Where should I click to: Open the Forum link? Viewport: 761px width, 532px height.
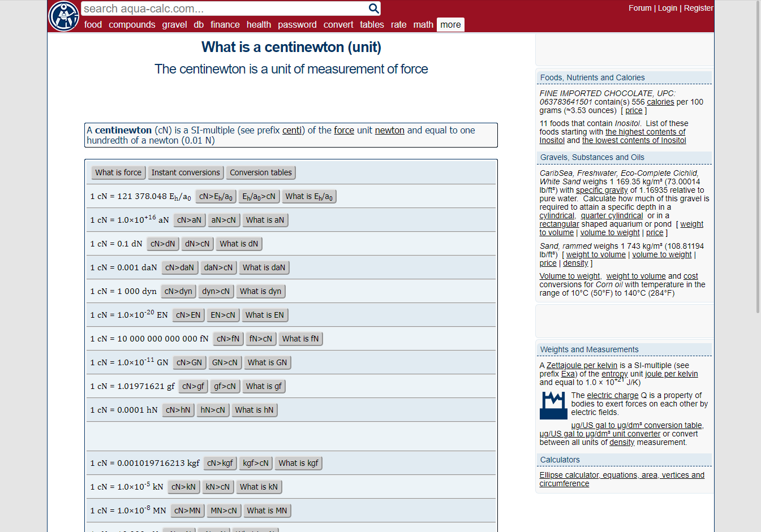640,8
